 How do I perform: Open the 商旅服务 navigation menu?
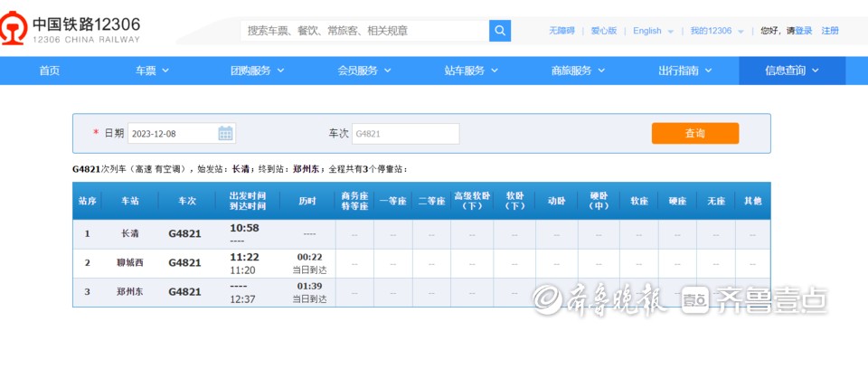[x=579, y=71]
